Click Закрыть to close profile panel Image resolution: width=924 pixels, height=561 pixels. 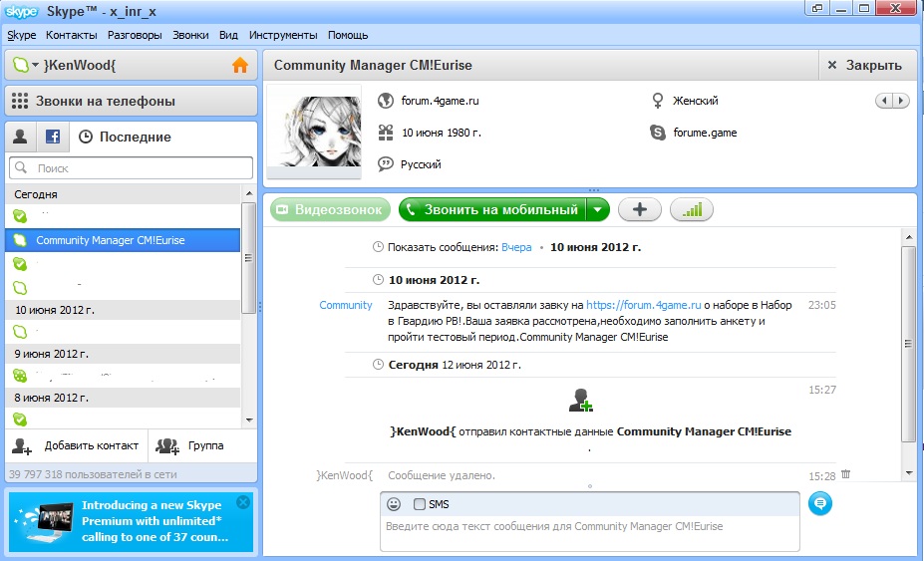coord(865,66)
